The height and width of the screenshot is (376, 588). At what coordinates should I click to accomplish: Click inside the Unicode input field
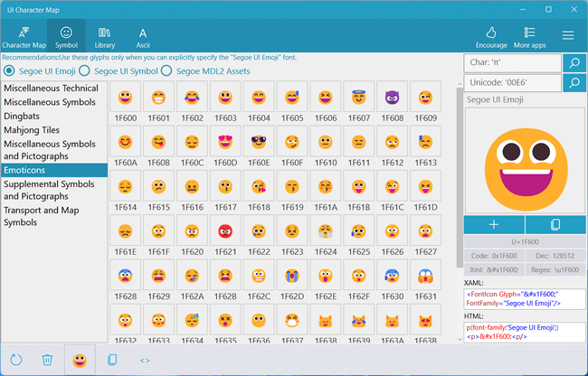coord(512,83)
